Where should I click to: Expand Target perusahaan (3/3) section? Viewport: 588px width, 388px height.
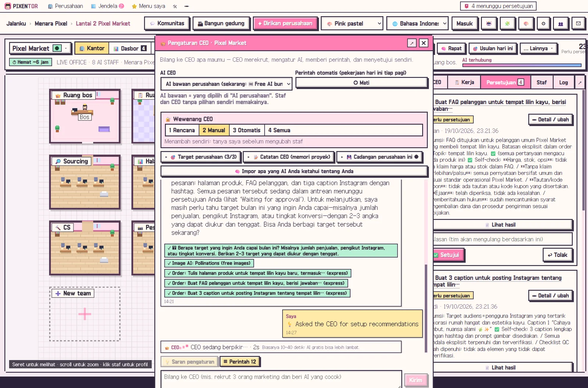201,157
